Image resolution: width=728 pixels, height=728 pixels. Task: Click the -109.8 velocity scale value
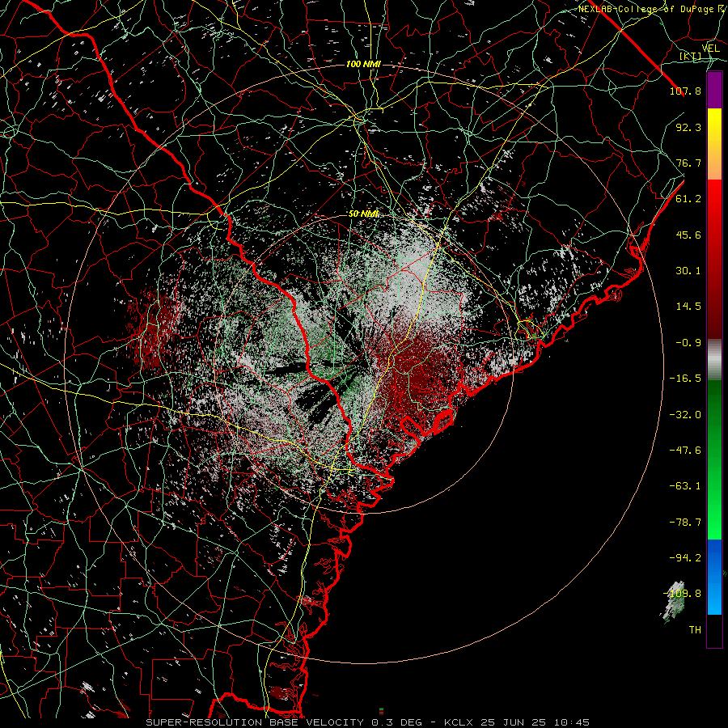(x=683, y=594)
